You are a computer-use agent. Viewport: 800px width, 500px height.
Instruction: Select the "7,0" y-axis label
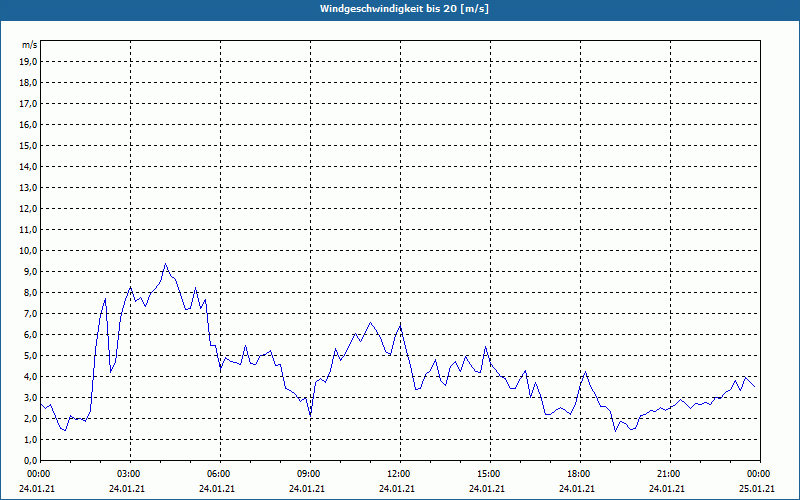point(30,313)
